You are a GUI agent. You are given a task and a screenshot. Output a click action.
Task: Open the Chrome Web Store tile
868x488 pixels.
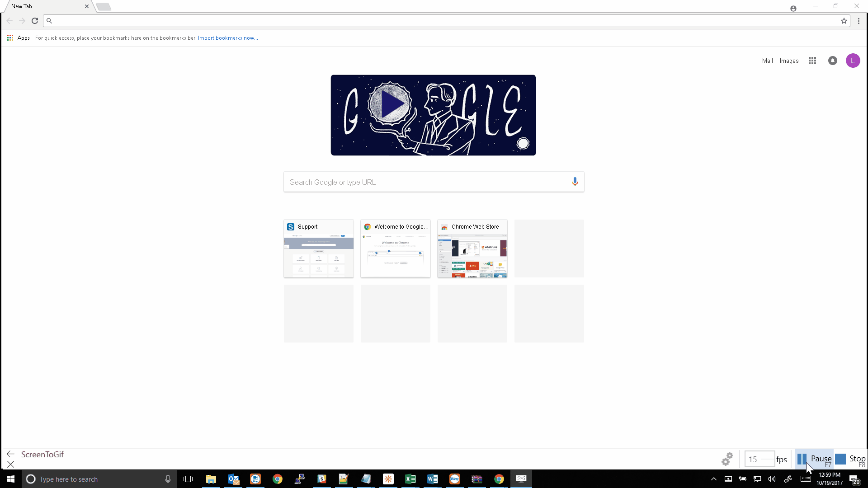point(472,249)
